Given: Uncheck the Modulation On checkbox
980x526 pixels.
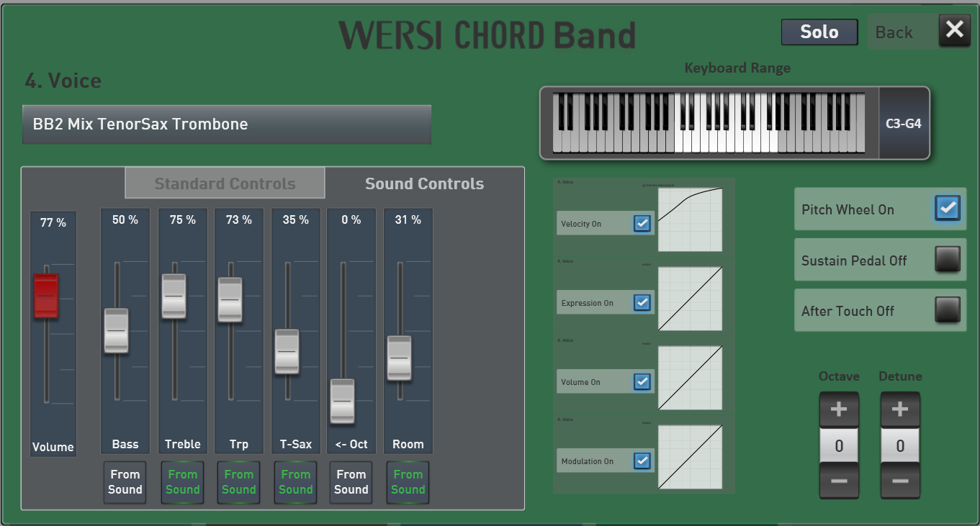Looking at the screenshot, I should pyautogui.click(x=642, y=461).
